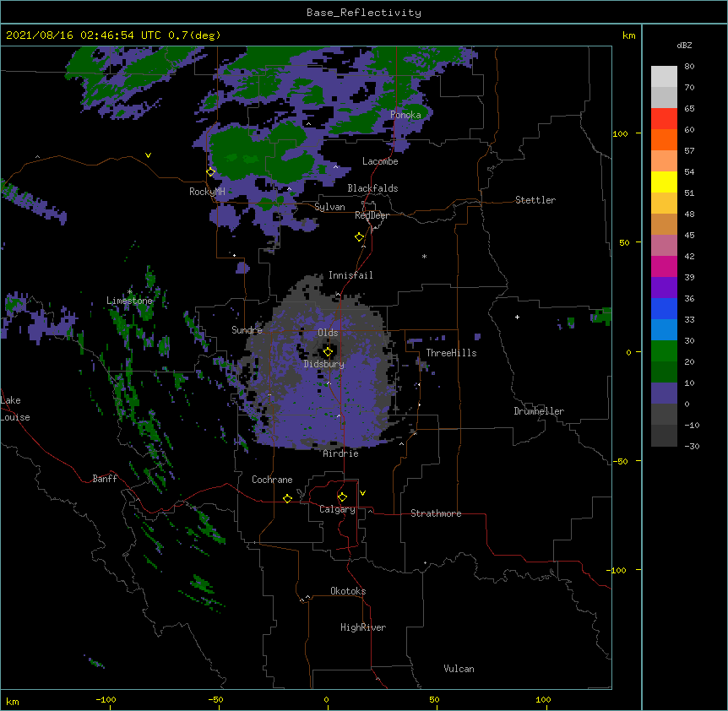Click the 50 tick on the bottom axis
Viewport: 728px width, 711px height.
pos(434,699)
